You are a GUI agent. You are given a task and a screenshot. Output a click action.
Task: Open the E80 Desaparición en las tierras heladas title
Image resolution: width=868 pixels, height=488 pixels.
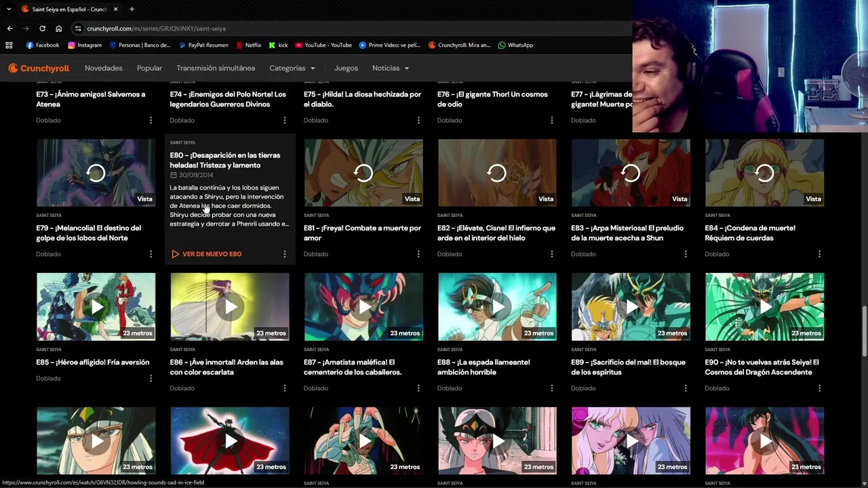[x=224, y=160]
